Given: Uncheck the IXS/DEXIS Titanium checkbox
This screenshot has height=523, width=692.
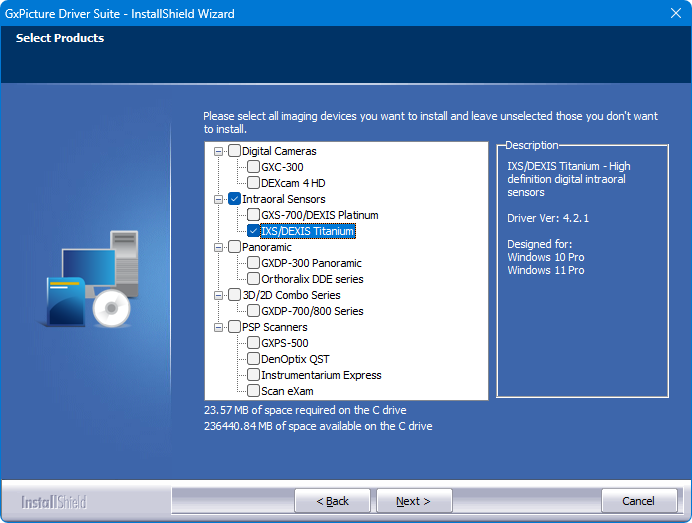Looking at the screenshot, I should point(254,231).
